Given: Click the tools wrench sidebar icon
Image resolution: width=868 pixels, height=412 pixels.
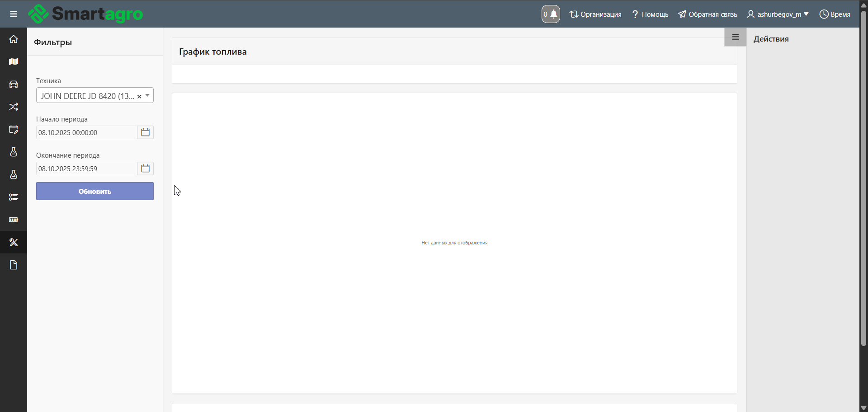Looking at the screenshot, I should click(14, 243).
